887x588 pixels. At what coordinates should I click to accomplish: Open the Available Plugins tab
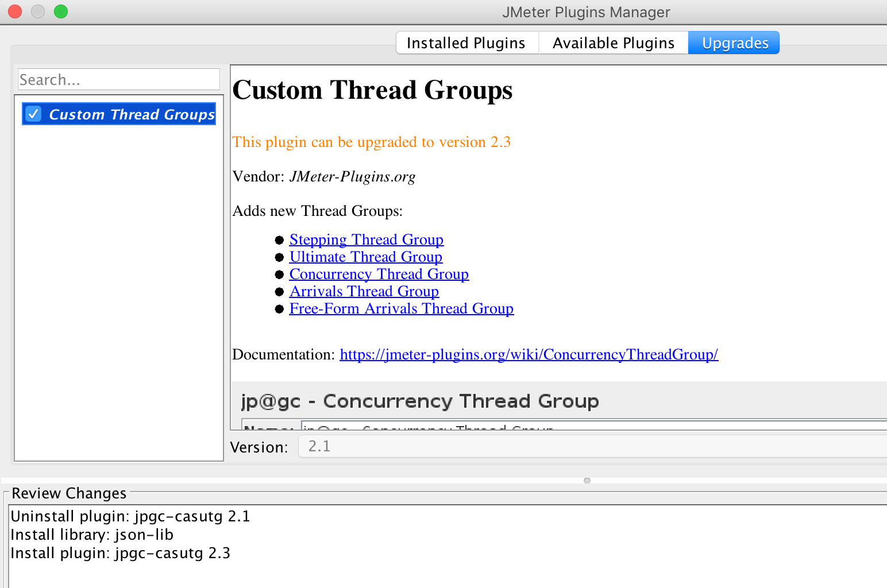click(x=614, y=43)
